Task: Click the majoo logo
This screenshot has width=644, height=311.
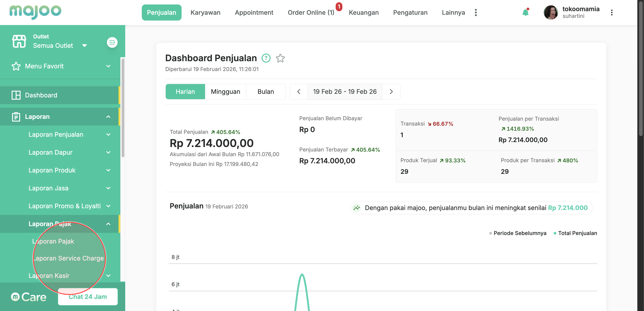Action: click(35, 12)
